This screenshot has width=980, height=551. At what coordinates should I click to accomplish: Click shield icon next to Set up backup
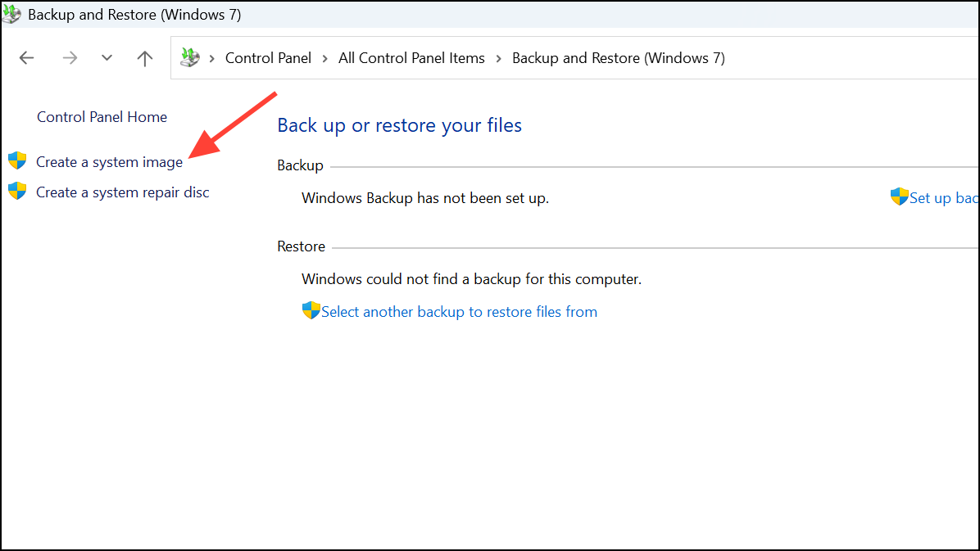(x=900, y=196)
